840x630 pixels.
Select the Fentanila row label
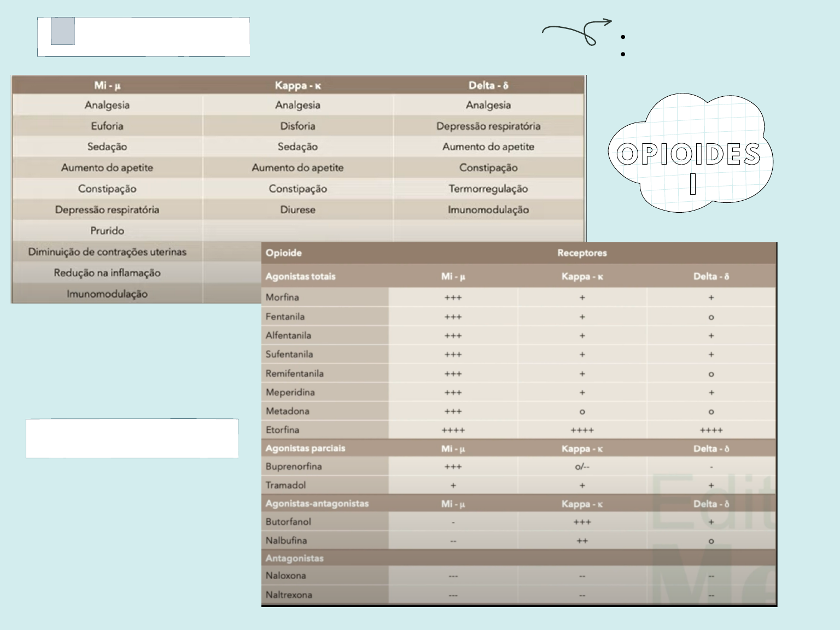point(285,317)
